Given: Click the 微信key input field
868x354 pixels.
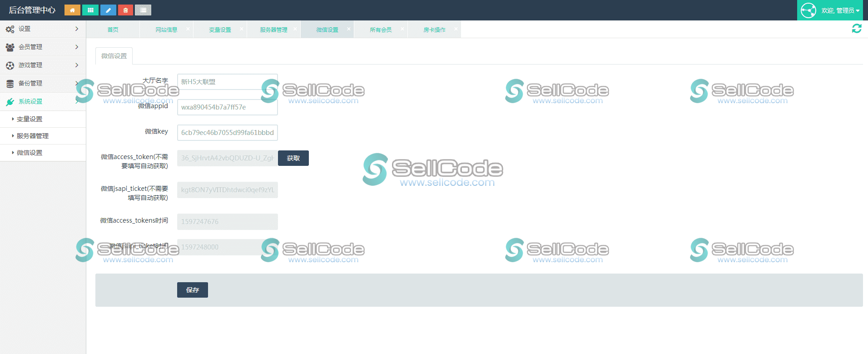Looking at the screenshot, I should (227, 133).
